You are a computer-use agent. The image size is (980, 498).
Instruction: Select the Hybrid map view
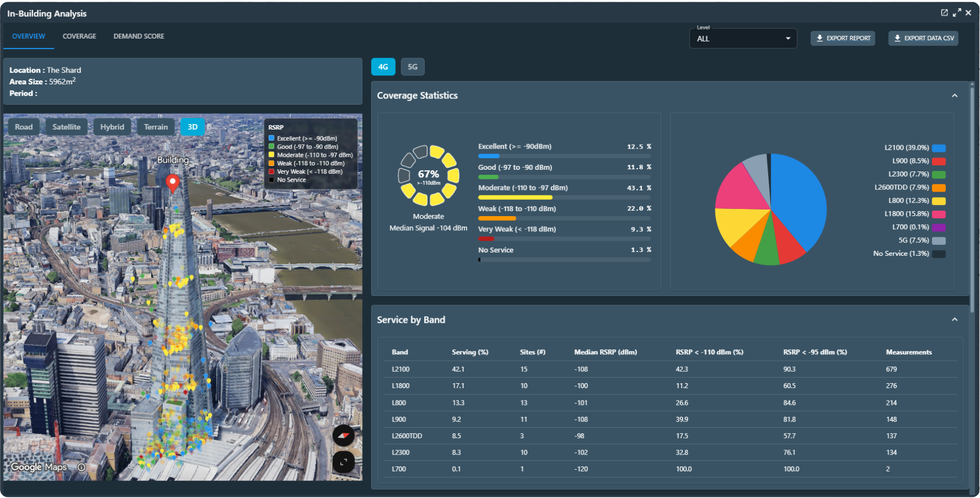[112, 127]
